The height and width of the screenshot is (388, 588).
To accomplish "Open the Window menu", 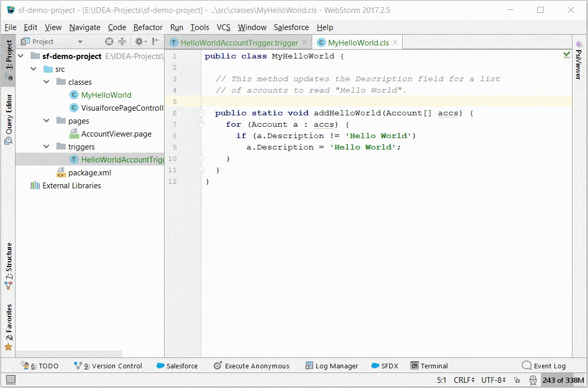I will pos(252,27).
